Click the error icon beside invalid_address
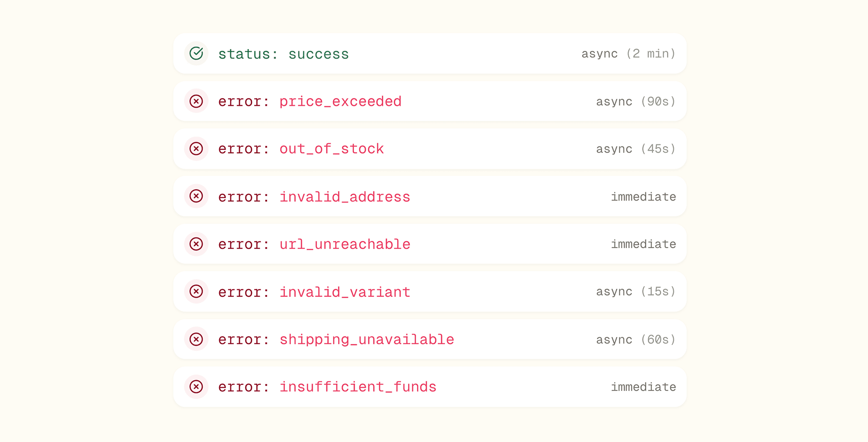Screen dimensions: 868x442 [x=196, y=196]
